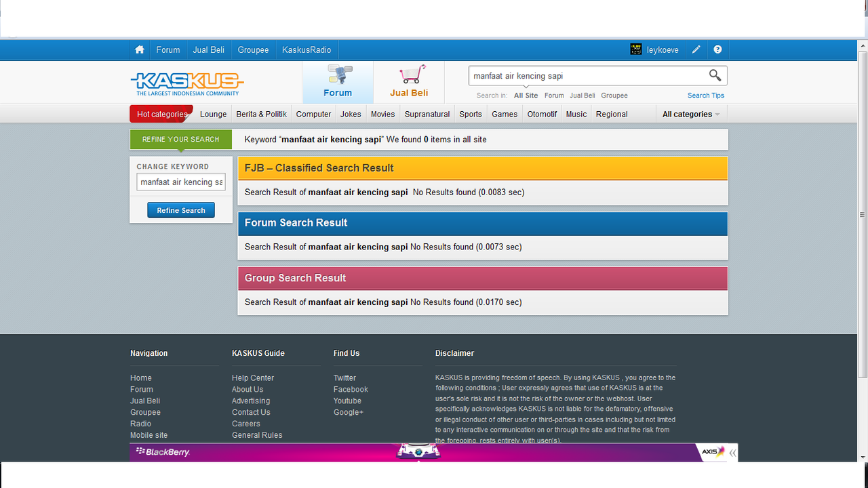The height and width of the screenshot is (488, 868).
Task: Click the Jual Beli footer link
Action: click(145, 401)
